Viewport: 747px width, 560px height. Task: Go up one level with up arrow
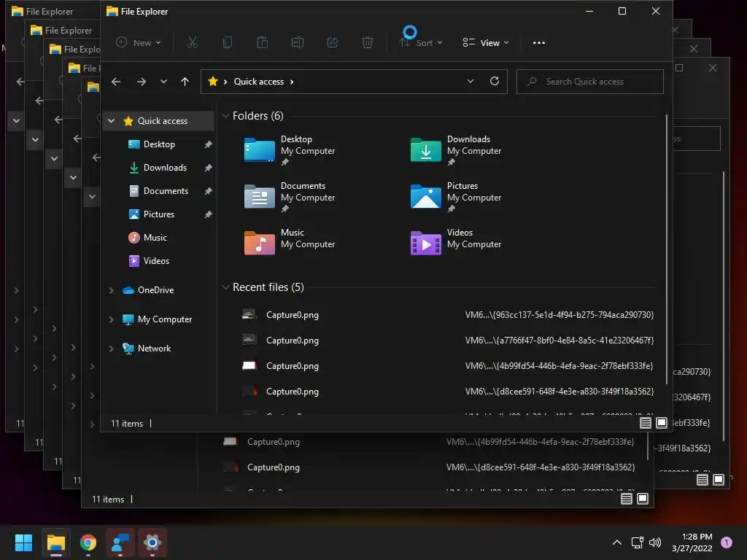185,82
